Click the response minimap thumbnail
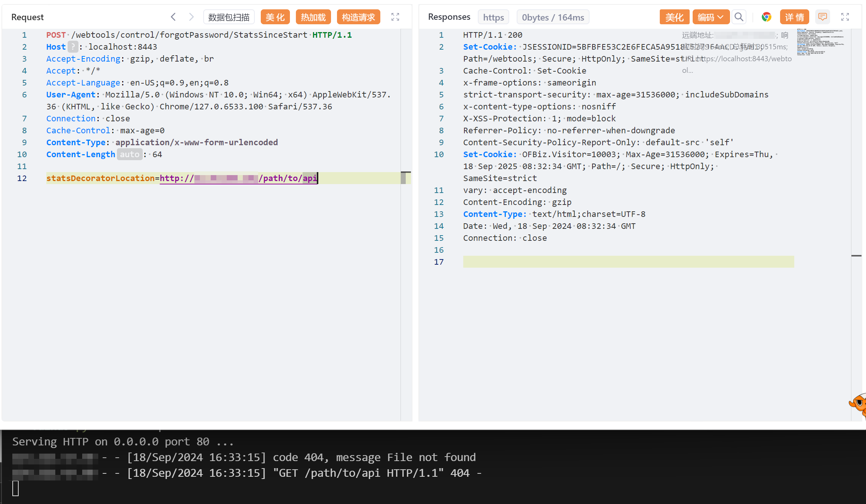The height and width of the screenshot is (504, 866). [x=820, y=42]
